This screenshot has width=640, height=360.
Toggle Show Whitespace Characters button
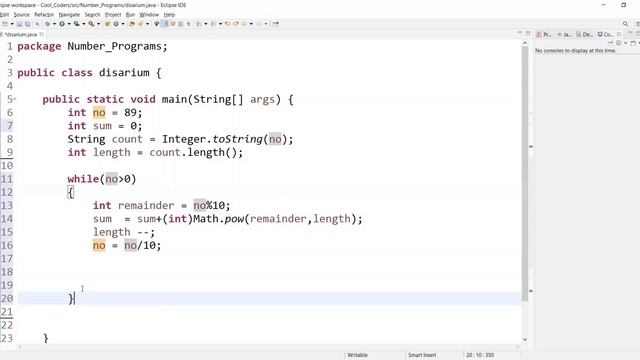pos(189,24)
